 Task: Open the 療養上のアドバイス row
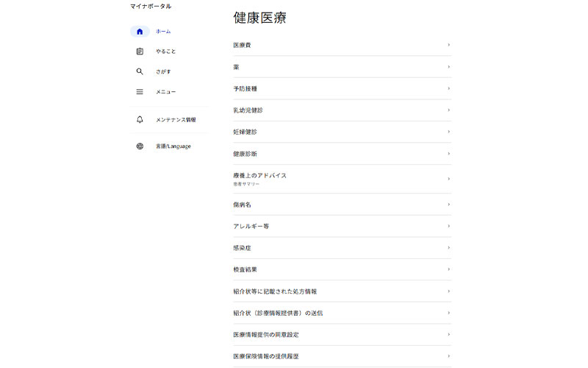pyautogui.click(x=342, y=179)
